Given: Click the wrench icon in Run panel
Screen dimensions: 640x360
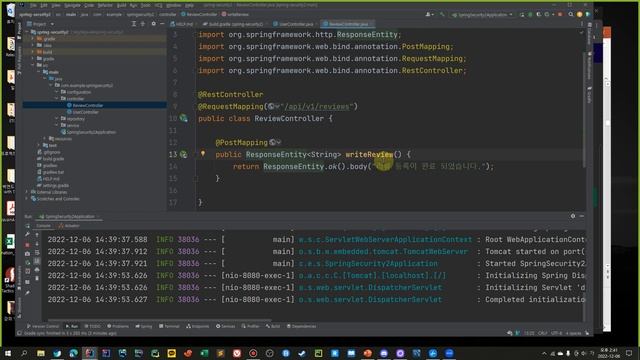Looking at the screenshot, I should pos(27,235).
